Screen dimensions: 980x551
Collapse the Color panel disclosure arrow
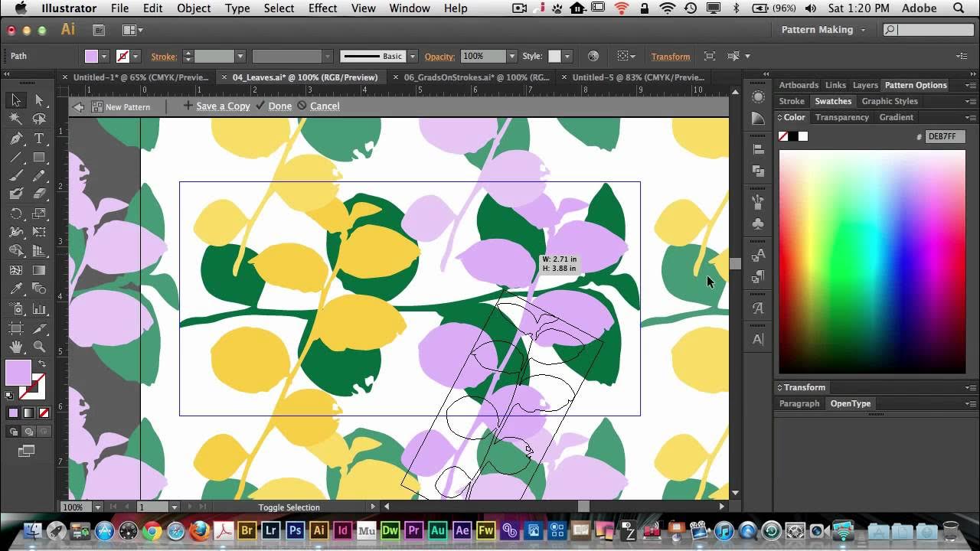click(x=780, y=117)
